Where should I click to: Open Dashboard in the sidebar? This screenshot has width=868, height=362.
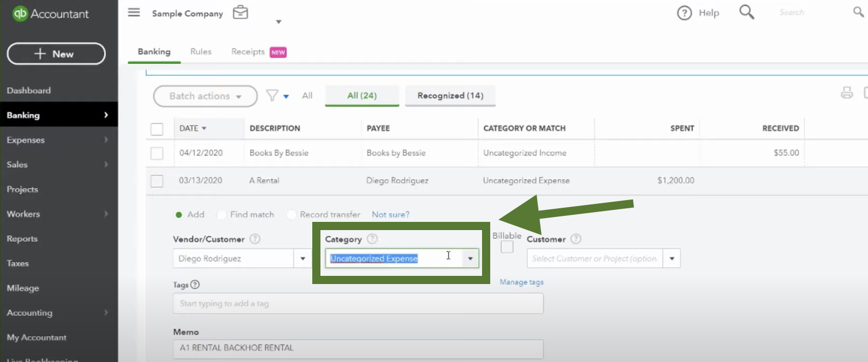pyautogui.click(x=29, y=90)
